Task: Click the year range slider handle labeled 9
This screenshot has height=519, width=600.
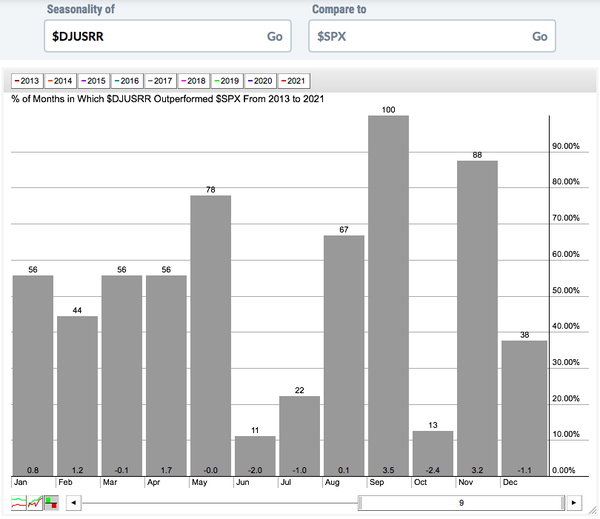Action: pos(461,502)
